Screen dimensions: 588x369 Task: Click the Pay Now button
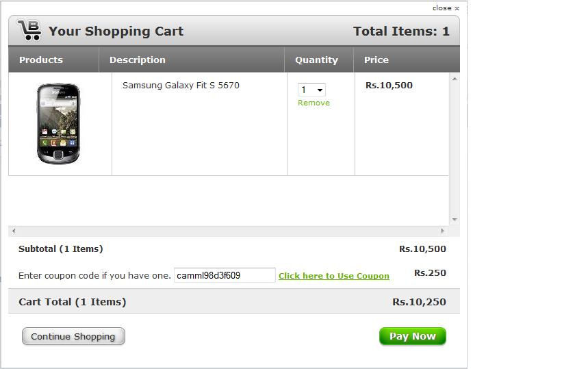(x=413, y=336)
